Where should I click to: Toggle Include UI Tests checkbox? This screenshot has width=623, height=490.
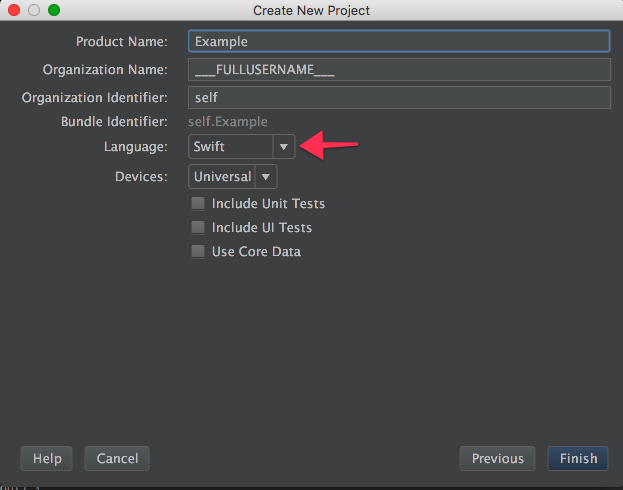(198, 228)
